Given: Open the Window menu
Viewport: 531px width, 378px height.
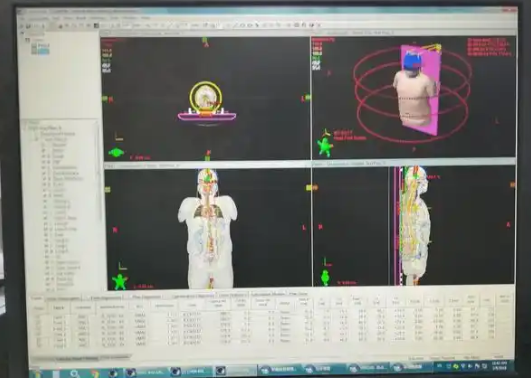Looking at the screenshot, I should tap(129, 18).
